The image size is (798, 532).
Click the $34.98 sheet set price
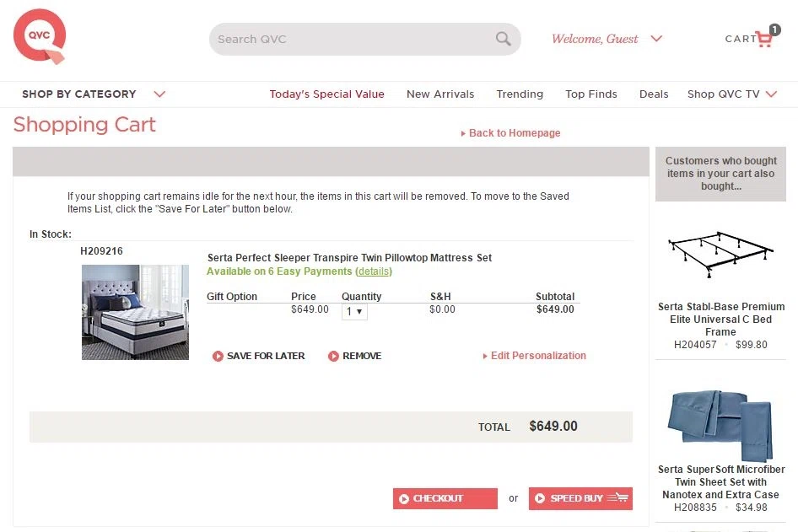(752, 508)
